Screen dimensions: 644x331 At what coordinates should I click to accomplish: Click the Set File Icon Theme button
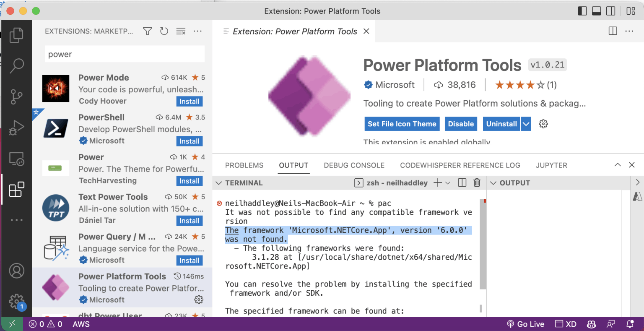pyautogui.click(x=402, y=124)
